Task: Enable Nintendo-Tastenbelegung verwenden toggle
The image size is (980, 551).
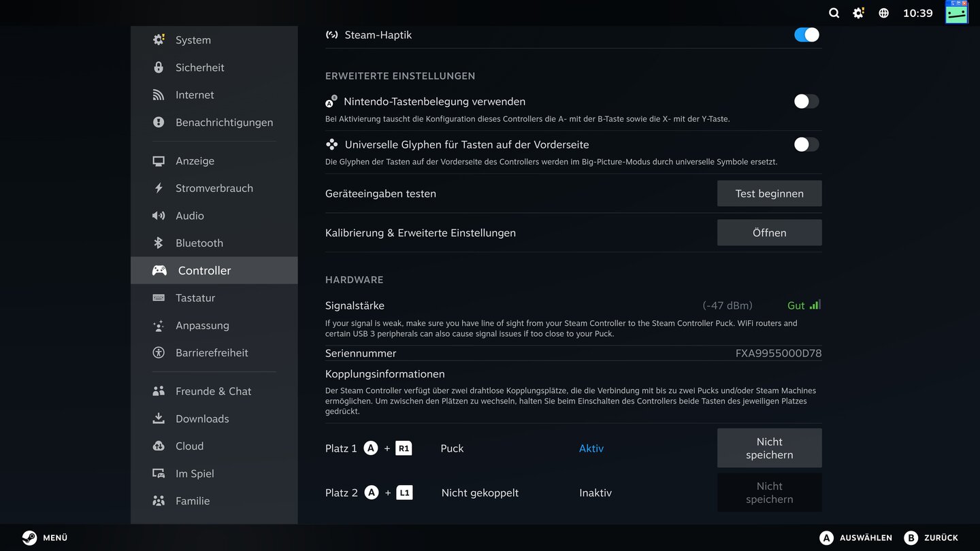Action: (806, 101)
